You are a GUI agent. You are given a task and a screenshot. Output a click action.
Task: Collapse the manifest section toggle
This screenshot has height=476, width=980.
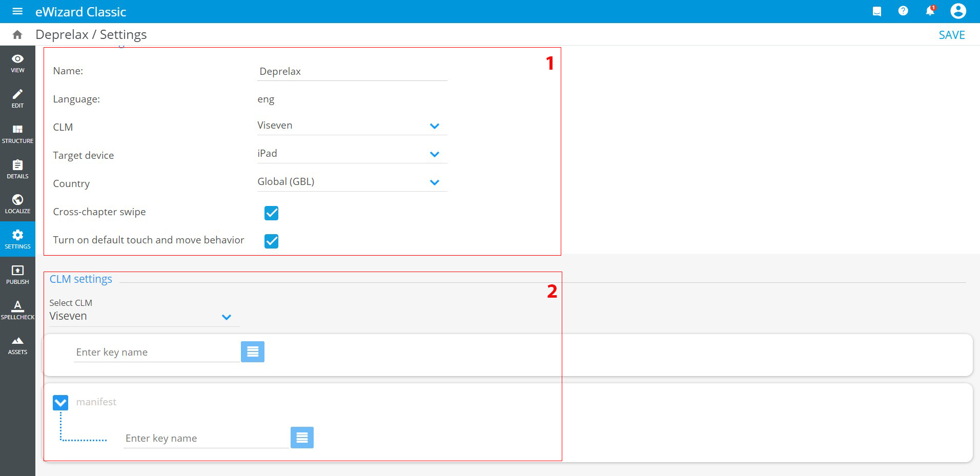(x=60, y=403)
